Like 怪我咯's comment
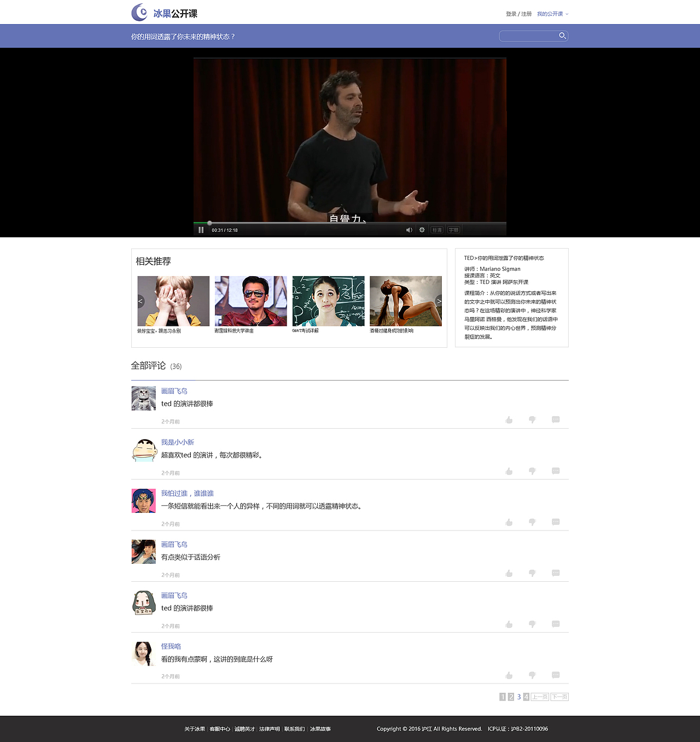700x742 pixels. tap(509, 675)
